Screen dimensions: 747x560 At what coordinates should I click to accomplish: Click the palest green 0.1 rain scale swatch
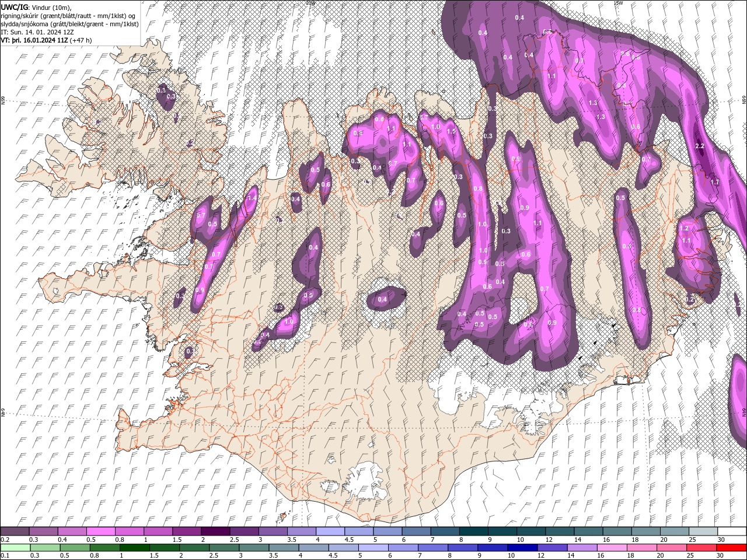click(x=15, y=548)
